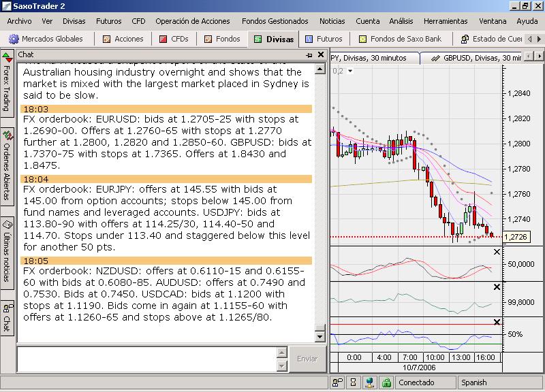Click the green padlock status icon
545x392 pixels.
coord(386,382)
